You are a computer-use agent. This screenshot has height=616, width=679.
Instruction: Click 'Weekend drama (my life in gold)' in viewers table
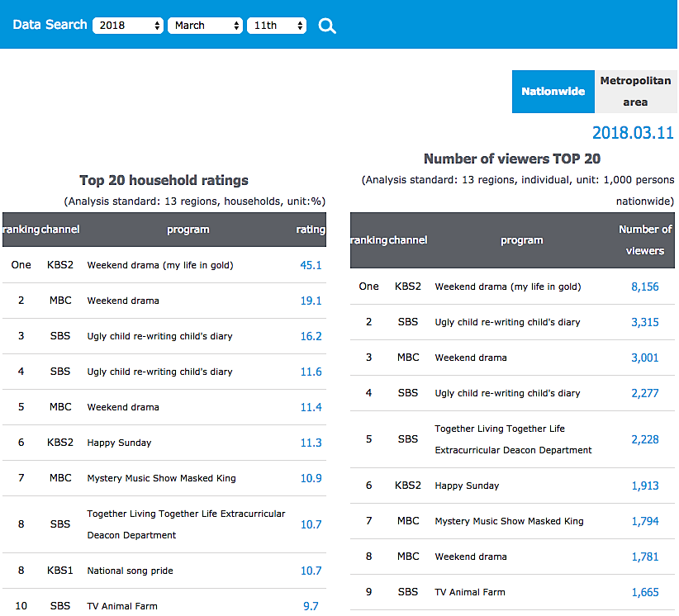[x=508, y=287]
